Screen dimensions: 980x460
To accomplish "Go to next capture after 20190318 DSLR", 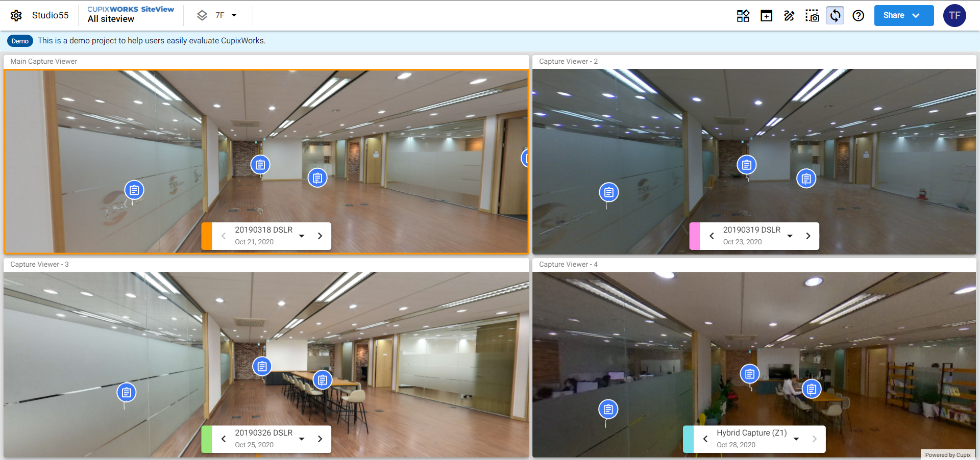I will click(320, 236).
